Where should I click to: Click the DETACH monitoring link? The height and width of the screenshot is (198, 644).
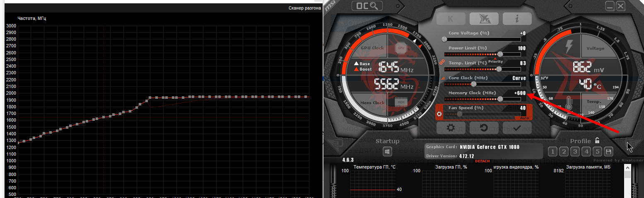[482, 161]
